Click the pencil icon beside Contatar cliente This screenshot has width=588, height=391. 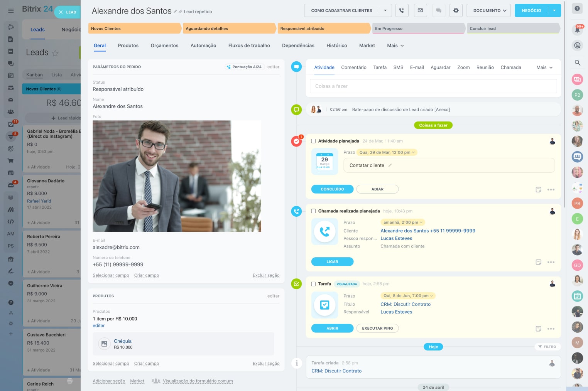click(x=390, y=165)
